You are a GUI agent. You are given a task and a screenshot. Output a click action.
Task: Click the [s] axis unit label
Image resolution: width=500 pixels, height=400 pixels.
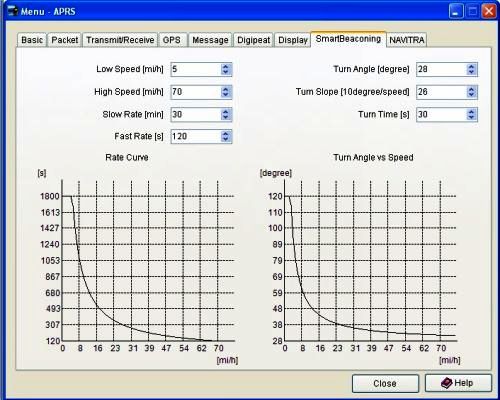pyautogui.click(x=42, y=173)
